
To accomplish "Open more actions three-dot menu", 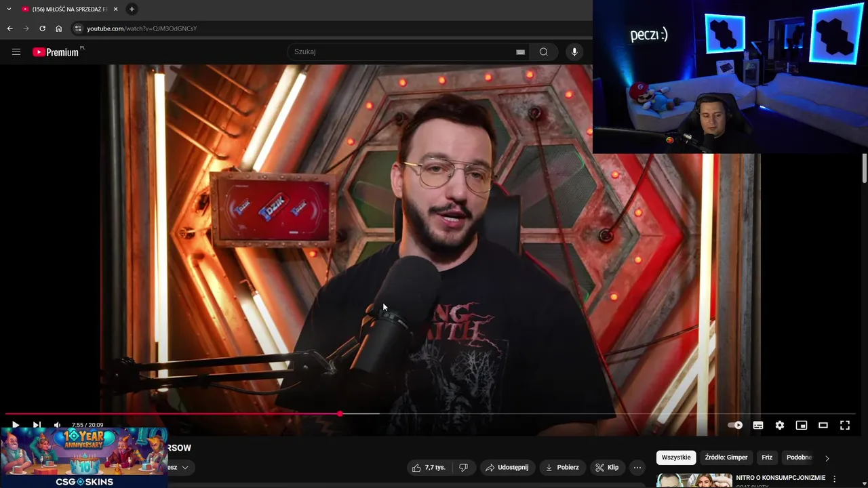I will tap(637, 467).
